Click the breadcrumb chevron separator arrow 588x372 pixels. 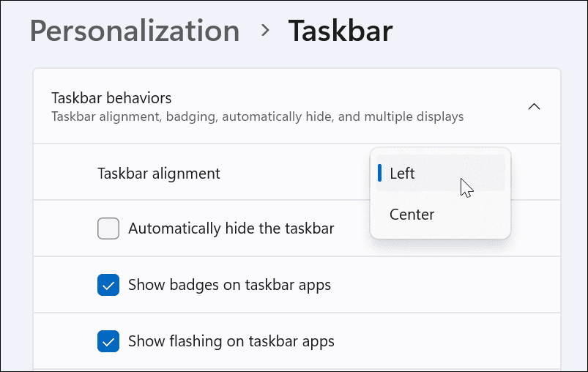click(x=265, y=31)
